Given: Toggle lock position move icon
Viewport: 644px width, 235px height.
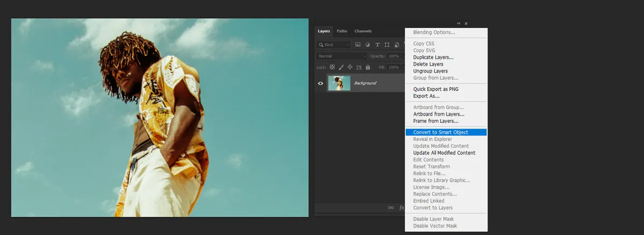Looking at the screenshot, I should point(350,67).
